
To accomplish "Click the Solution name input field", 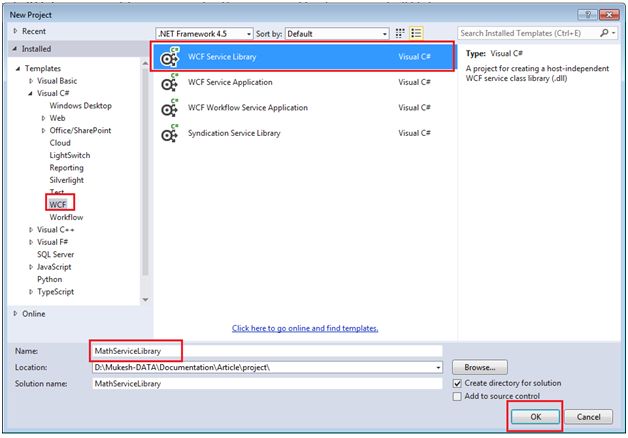I will click(267, 384).
